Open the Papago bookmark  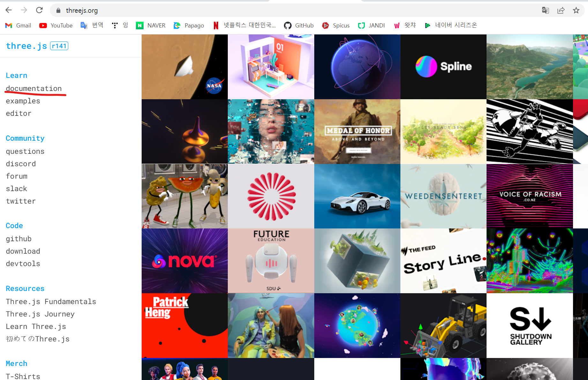pos(189,26)
